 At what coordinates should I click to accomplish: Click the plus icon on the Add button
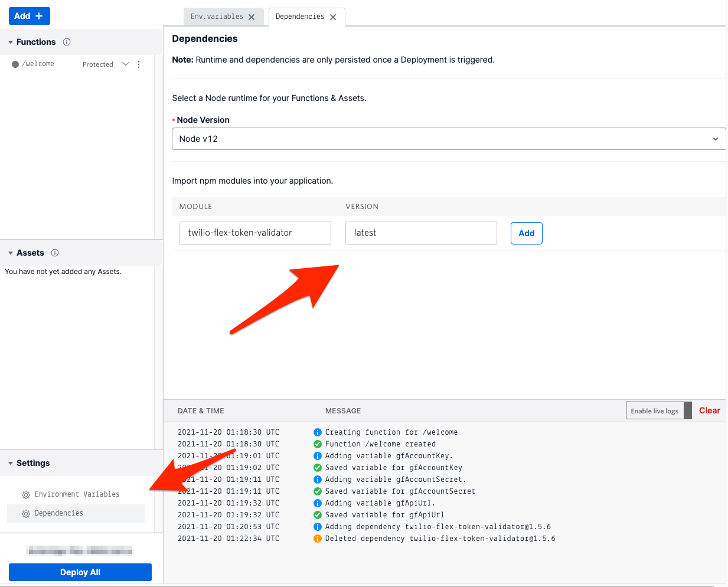pyautogui.click(x=39, y=16)
